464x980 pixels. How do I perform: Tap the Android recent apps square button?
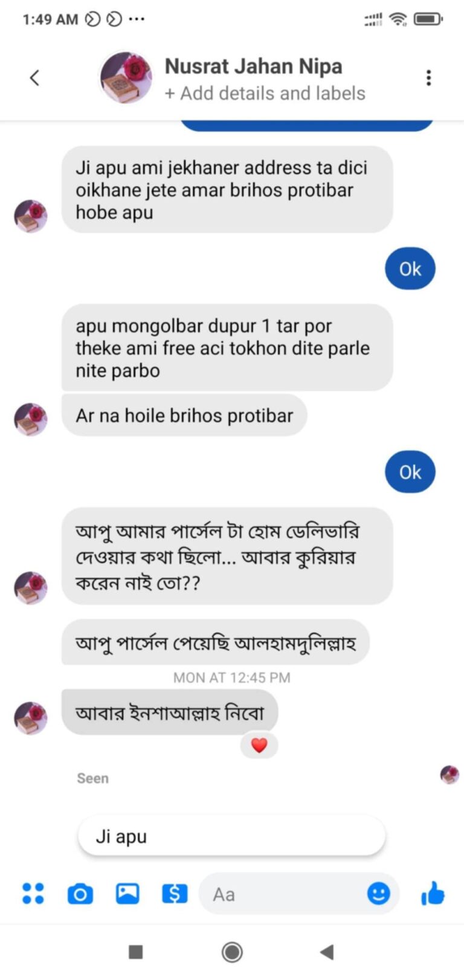pos(136,952)
